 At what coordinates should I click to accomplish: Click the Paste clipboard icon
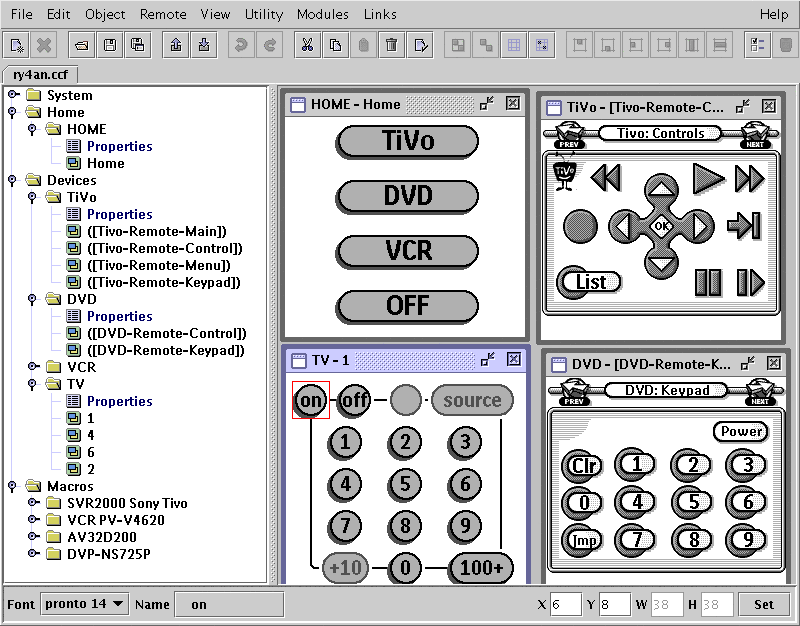[363, 45]
